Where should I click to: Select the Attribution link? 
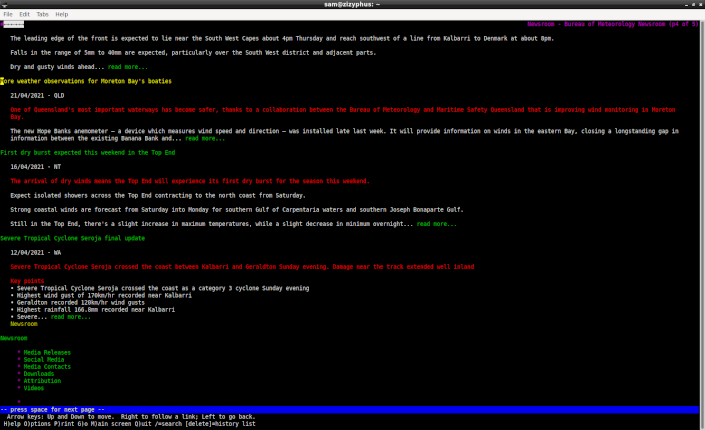(44, 381)
